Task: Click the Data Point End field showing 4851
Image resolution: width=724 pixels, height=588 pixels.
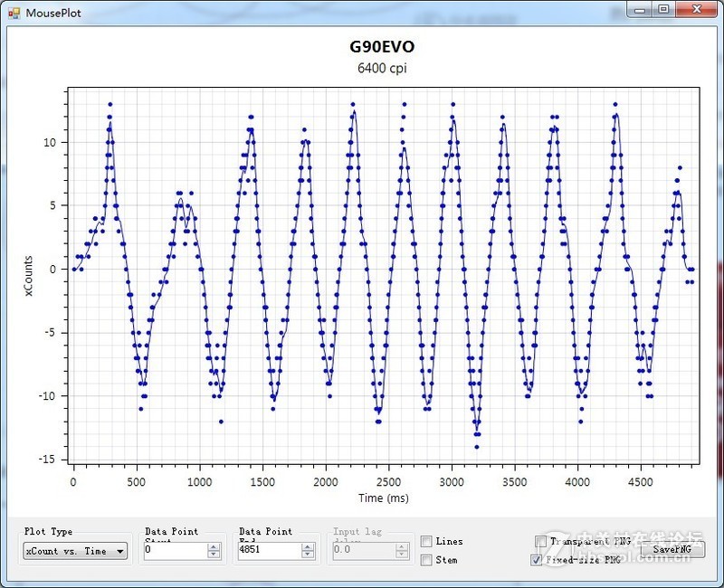Action: click(269, 550)
